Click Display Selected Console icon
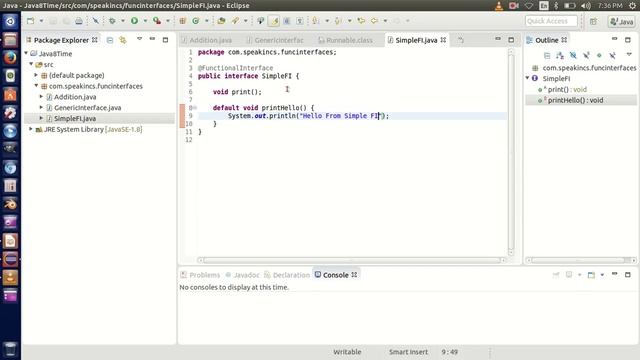640x360 pixels. (569, 275)
